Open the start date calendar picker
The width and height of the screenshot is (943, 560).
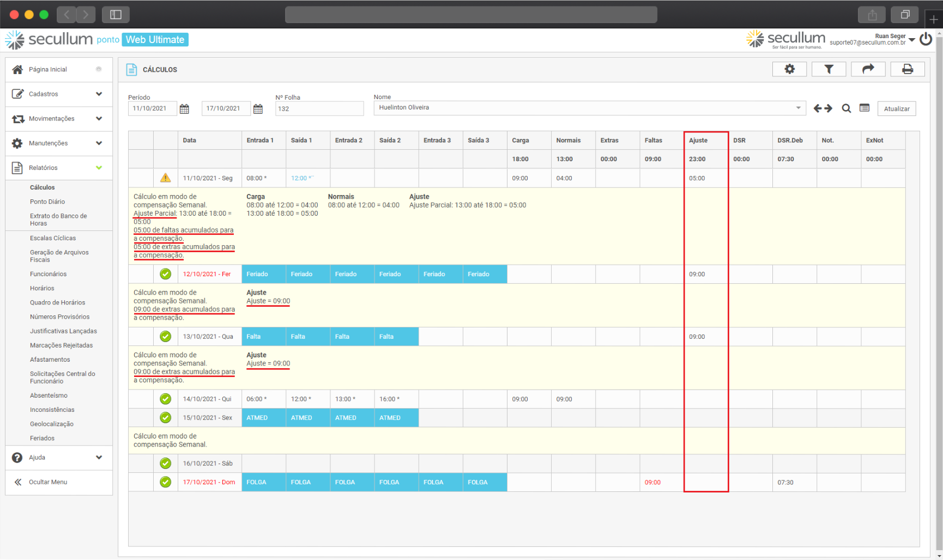[x=185, y=109]
